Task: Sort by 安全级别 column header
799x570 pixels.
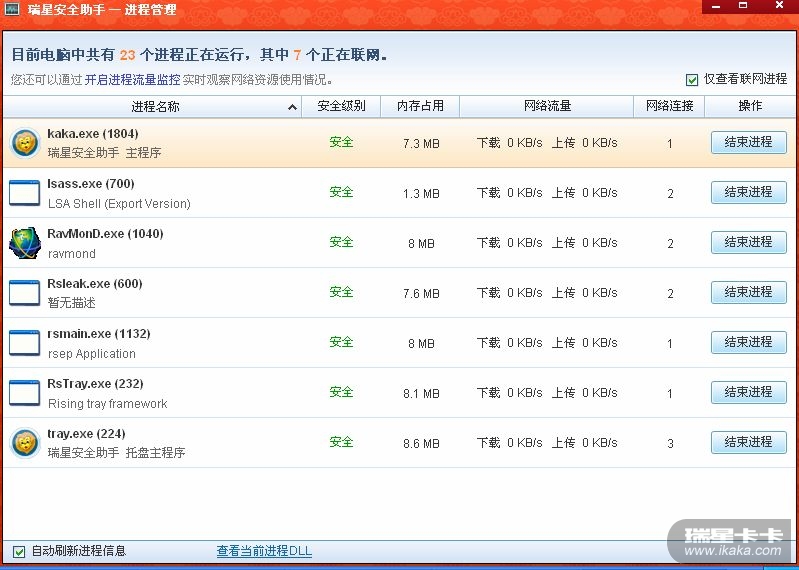Action: (x=341, y=106)
